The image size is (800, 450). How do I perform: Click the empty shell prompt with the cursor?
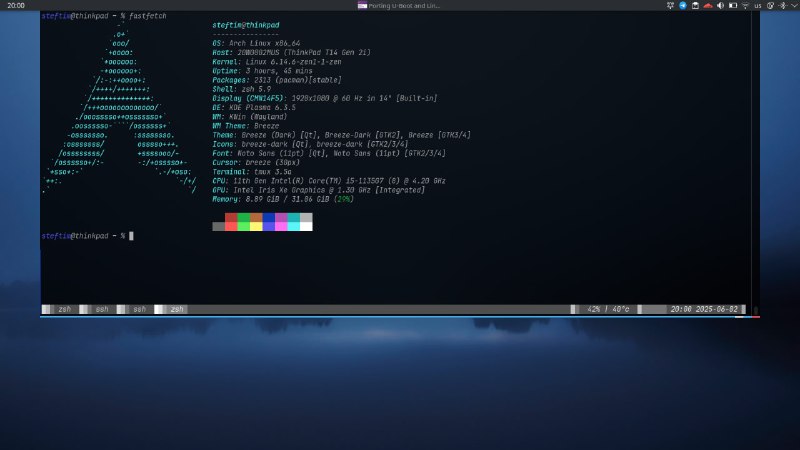pyautogui.click(x=87, y=236)
